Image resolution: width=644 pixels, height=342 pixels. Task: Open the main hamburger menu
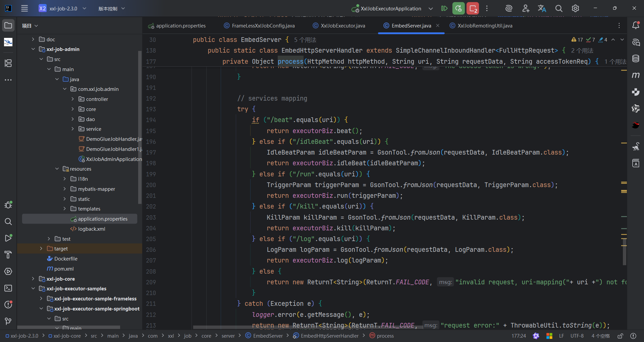coord(24,8)
